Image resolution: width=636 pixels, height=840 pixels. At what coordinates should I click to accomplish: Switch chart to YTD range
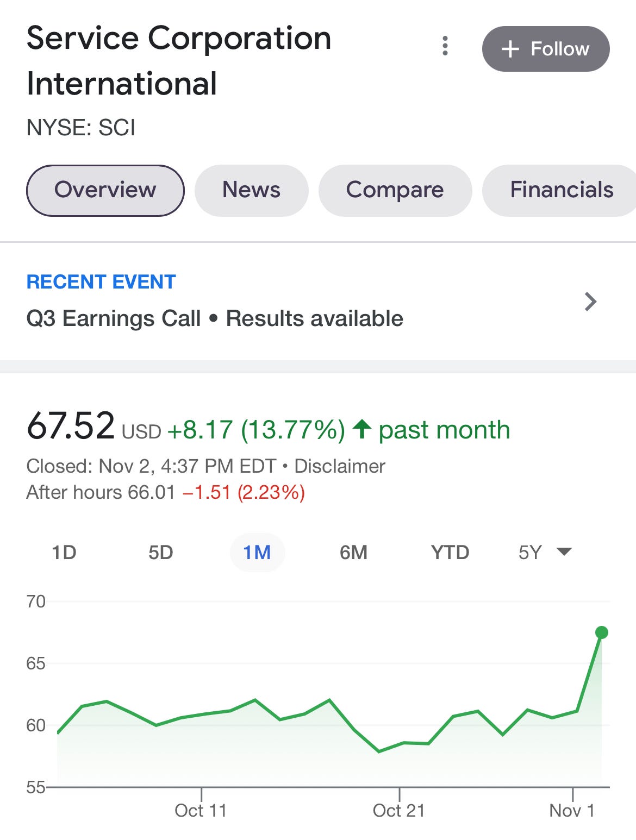tap(450, 553)
